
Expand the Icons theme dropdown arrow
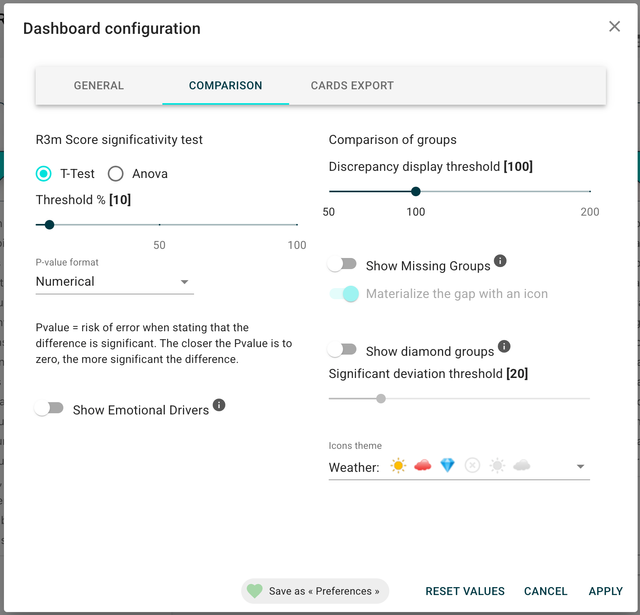click(579, 467)
